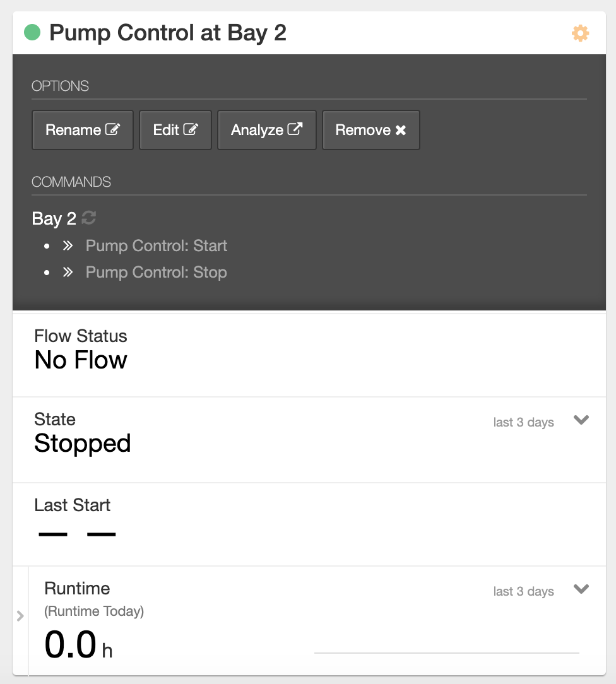Send the Pump Control: Stop command
This screenshot has width=616, height=684.
coord(156,272)
